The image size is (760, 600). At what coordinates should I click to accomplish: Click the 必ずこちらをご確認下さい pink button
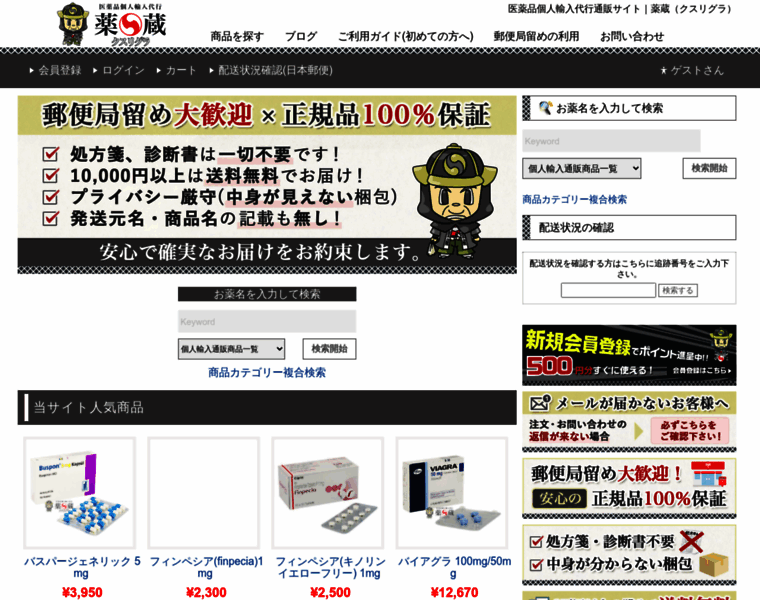point(689,430)
